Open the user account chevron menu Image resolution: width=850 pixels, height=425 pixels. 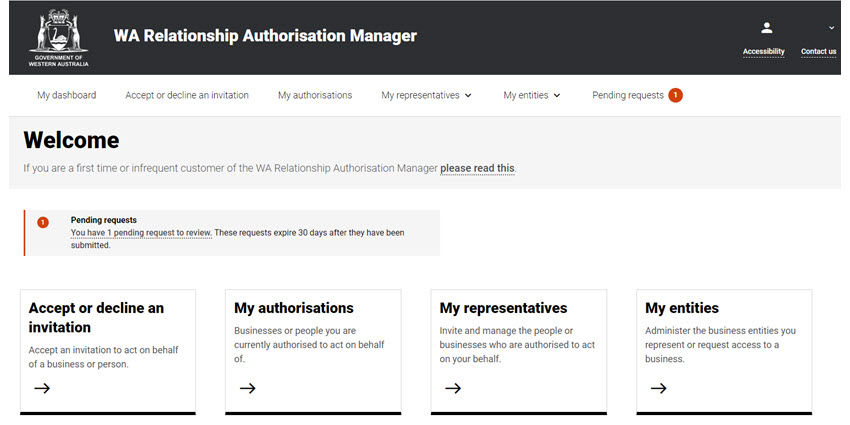[x=831, y=28]
